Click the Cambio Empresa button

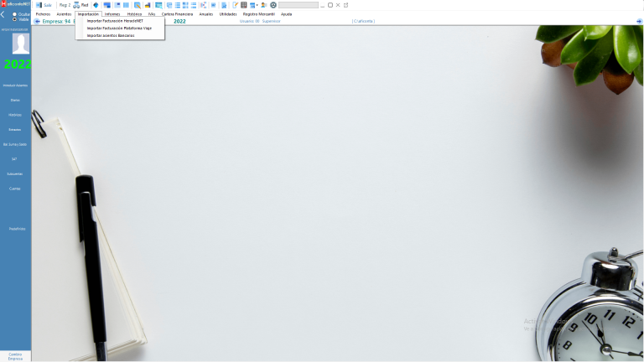click(x=15, y=356)
